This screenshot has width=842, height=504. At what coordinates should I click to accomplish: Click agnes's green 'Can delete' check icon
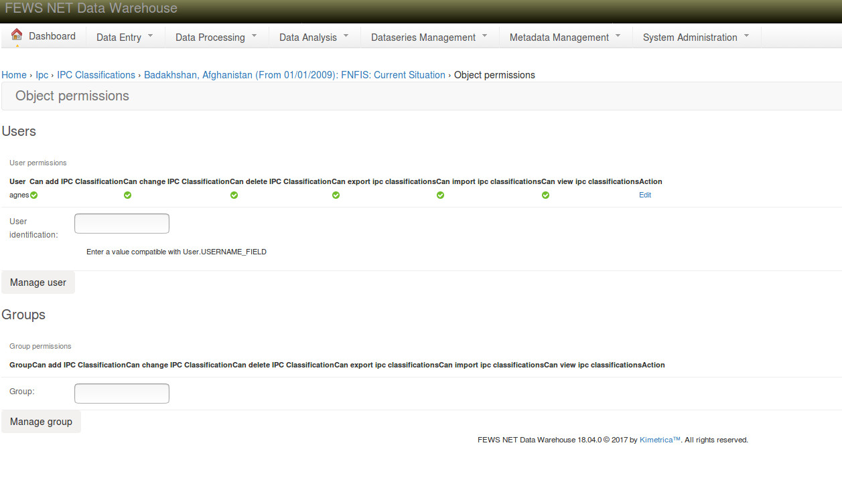click(234, 195)
